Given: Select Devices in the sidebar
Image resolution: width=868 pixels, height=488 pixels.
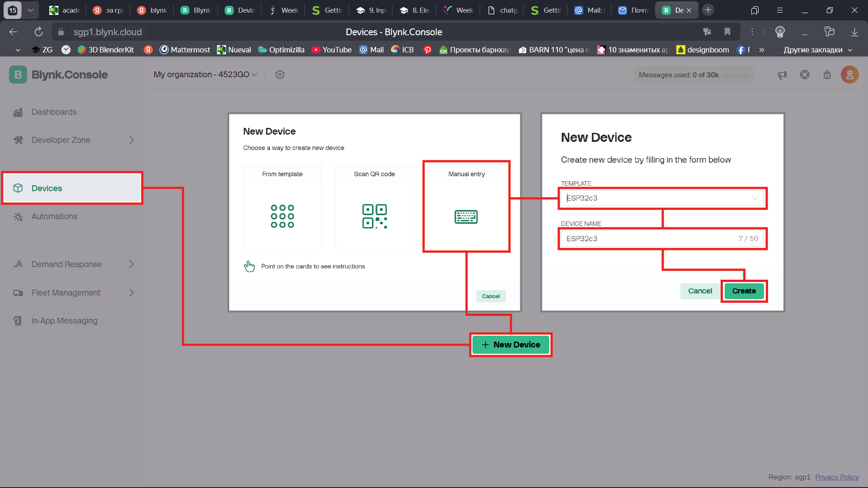Looking at the screenshot, I should [x=72, y=188].
